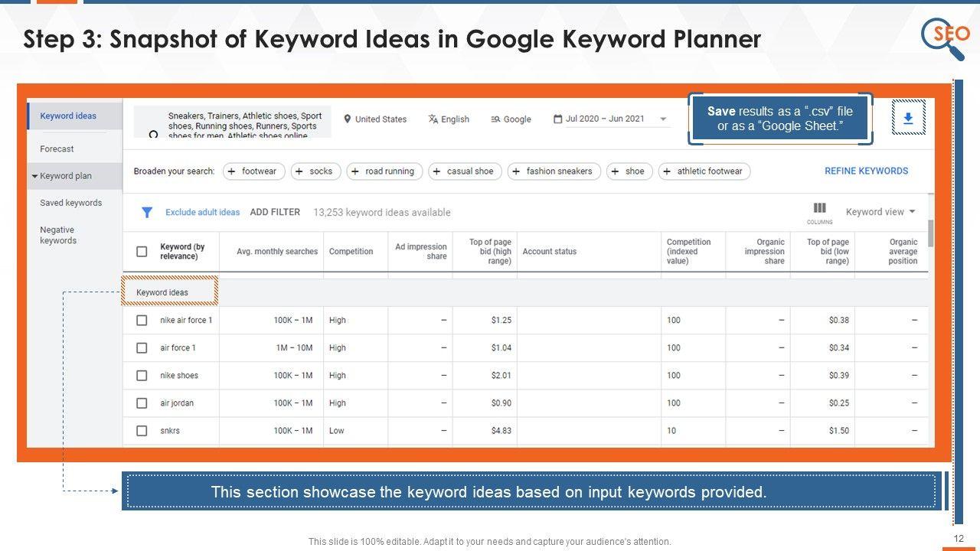Click the keyword "nike shoes"
The width and height of the screenshot is (980, 551).
tap(179, 376)
